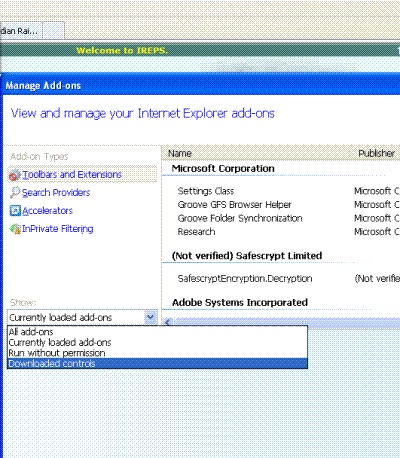Sort by the Publisher column header
Screen dimensions: 400x458
pos(376,153)
